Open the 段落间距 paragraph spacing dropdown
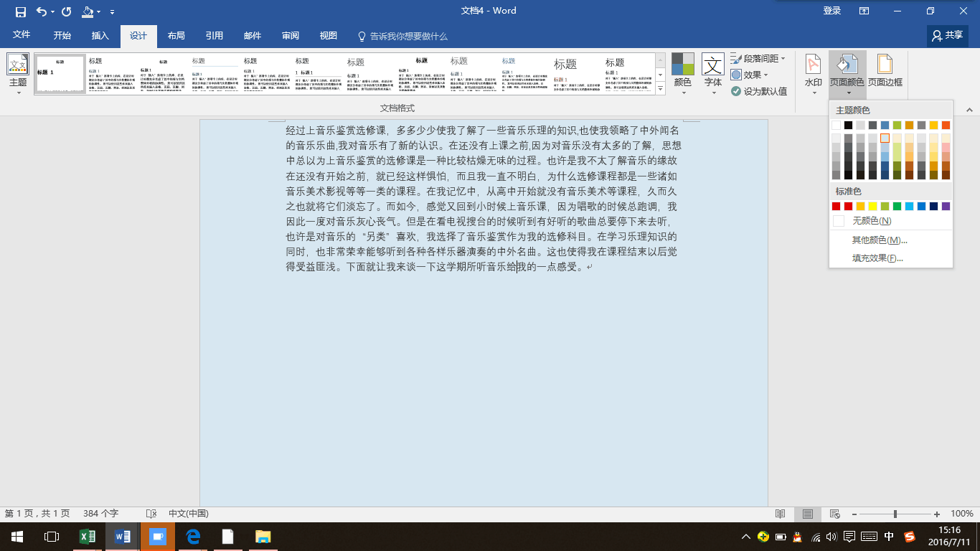980x551 pixels. [x=758, y=59]
